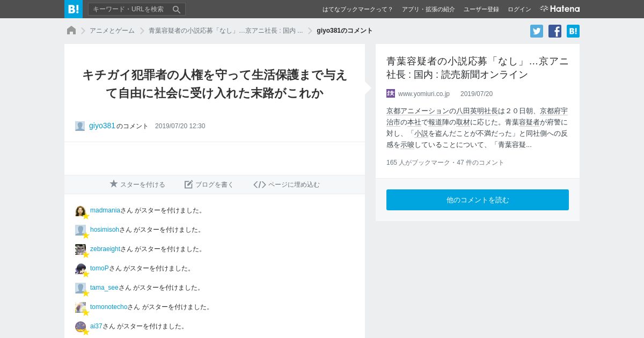
Task: Open アニメとゲーム breadcrumb
Action: tap(112, 31)
